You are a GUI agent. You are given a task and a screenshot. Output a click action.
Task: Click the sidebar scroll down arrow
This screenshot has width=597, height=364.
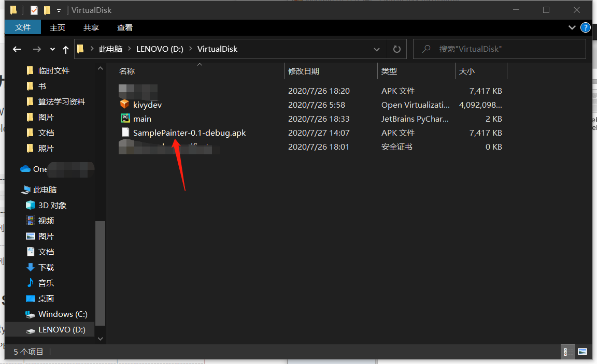100,339
